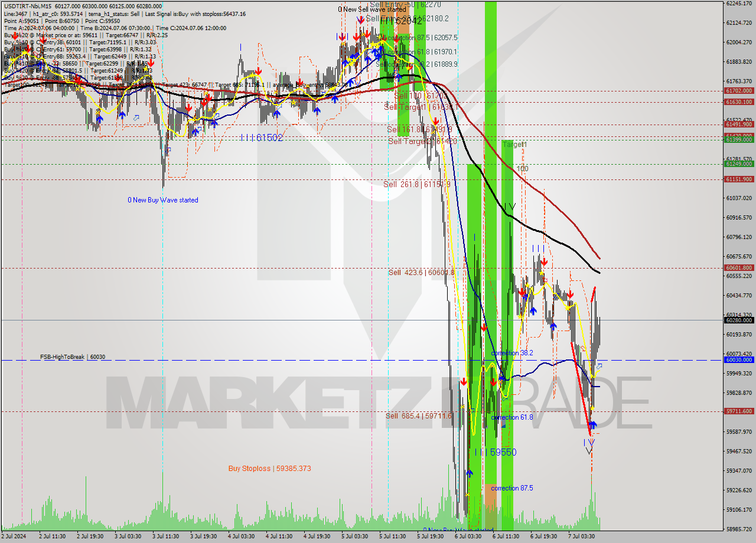Screen dimensions: 756x543
Task: Click the 59226.620 price axis value
Action: (739, 490)
